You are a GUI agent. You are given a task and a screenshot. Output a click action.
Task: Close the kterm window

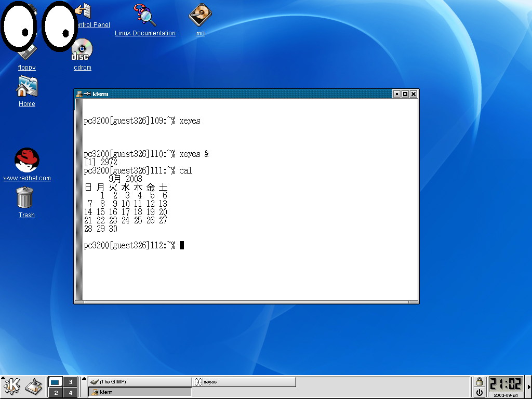pos(413,94)
